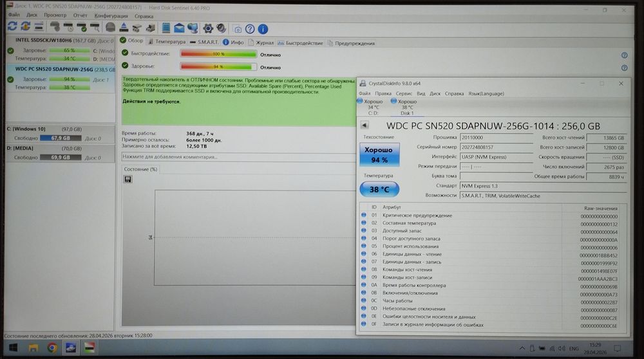Select WDC PC SN520 disk in list
Image resolution: width=644 pixels, height=359 pixels.
tap(61, 78)
